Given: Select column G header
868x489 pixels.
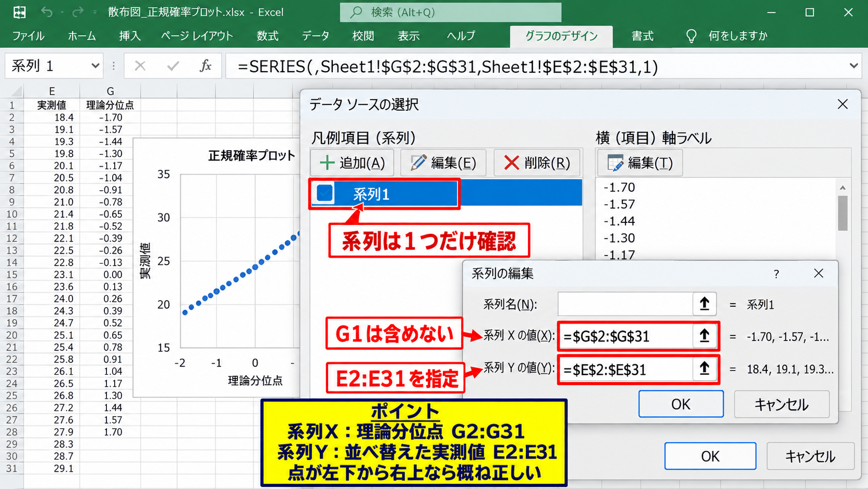Looking at the screenshot, I should [x=110, y=91].
